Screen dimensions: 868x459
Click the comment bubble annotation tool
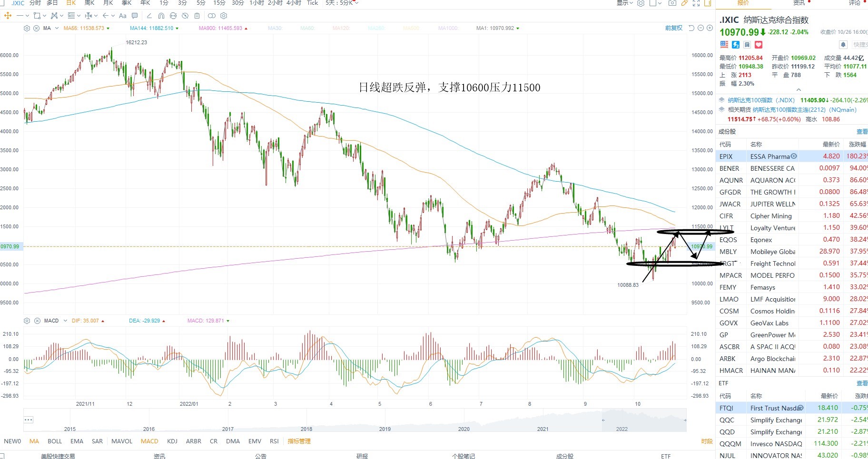coord(135,16)
